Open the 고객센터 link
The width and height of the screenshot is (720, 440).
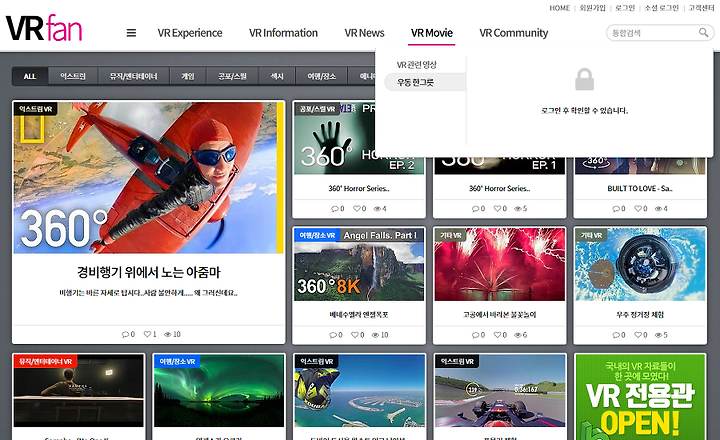701,8
